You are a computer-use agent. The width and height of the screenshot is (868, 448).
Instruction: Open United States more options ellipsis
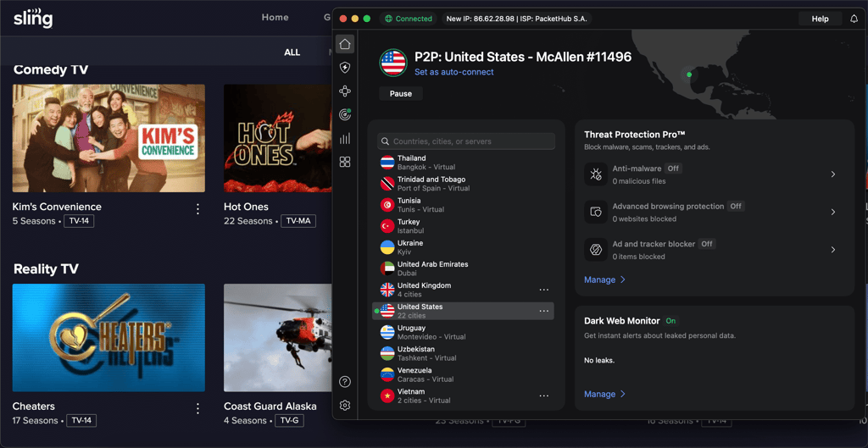pyautogui.click(x=544, y=312)
